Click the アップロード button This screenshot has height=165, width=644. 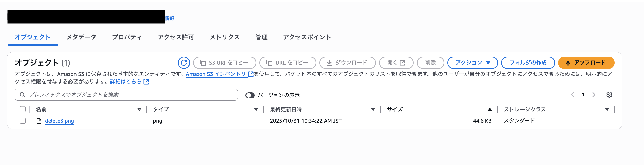coord(586,63)
